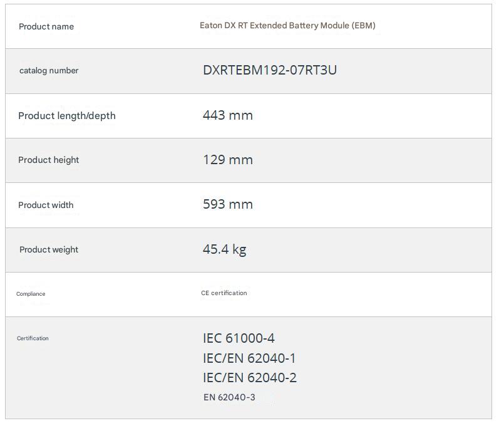This screenshot has height=448, width=499.
Task: Click the IEC/EN 62040-2 certification entry
Action: [250, 378]
